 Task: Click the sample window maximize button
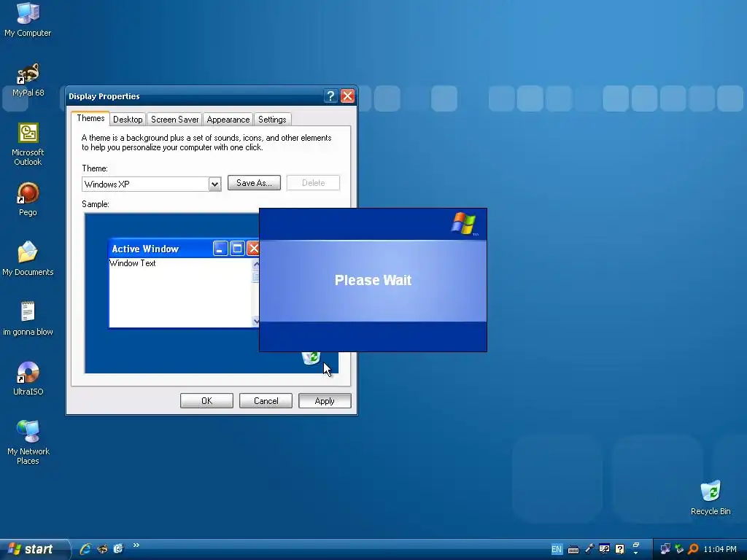pos(237,249)
